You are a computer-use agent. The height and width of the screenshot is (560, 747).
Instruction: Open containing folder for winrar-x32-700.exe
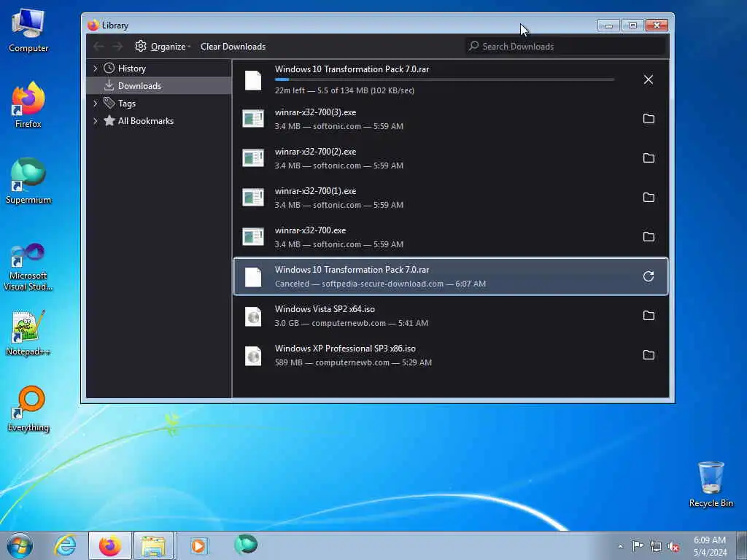coord(649,237)
